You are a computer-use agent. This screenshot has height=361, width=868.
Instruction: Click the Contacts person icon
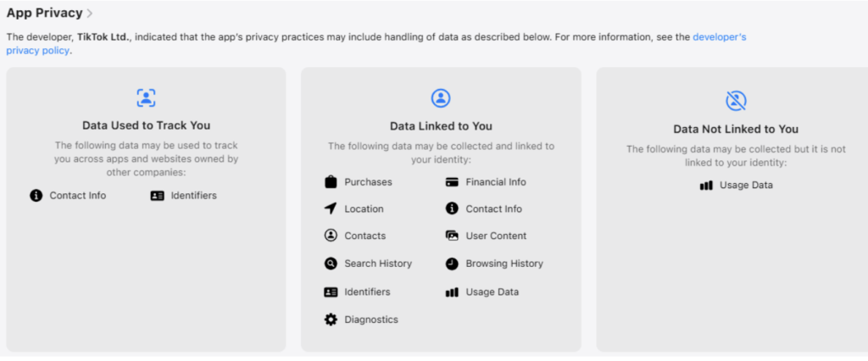(x=331, y=236)
